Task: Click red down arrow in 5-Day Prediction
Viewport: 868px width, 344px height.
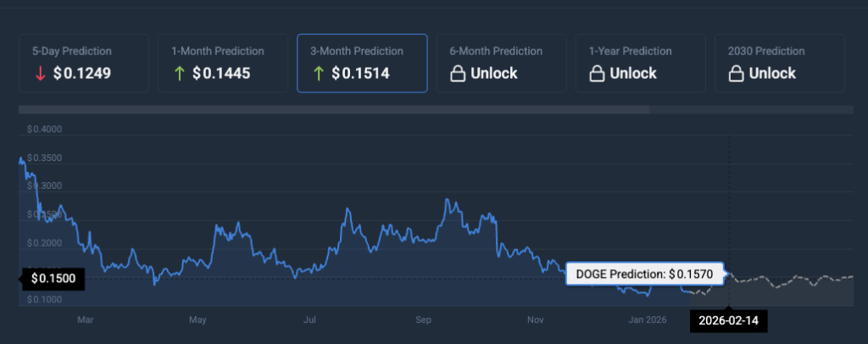Action: coord(38,74)
